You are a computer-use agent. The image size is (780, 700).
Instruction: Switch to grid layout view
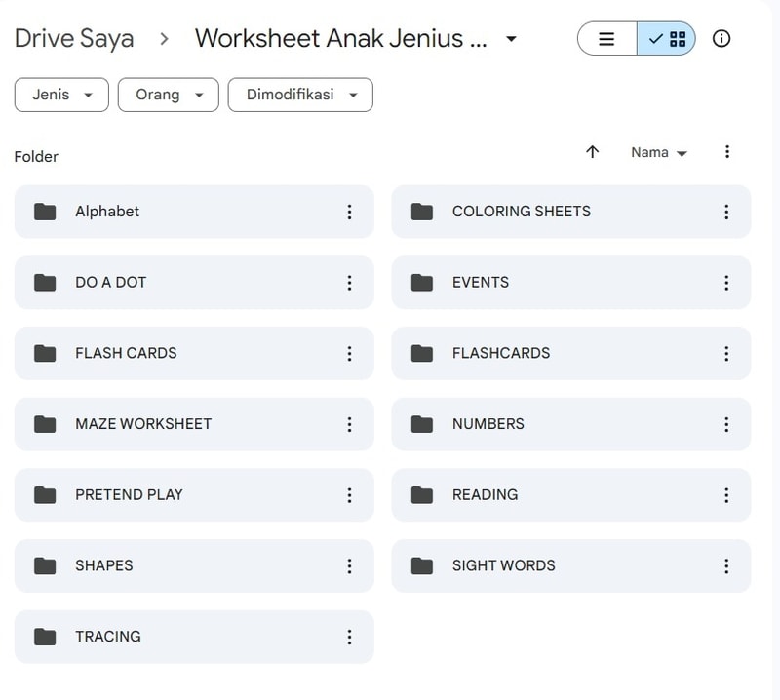(x=667, y=39)
